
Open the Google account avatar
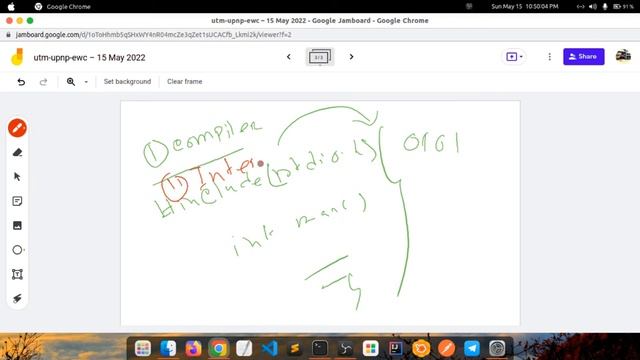coord(623,56)
